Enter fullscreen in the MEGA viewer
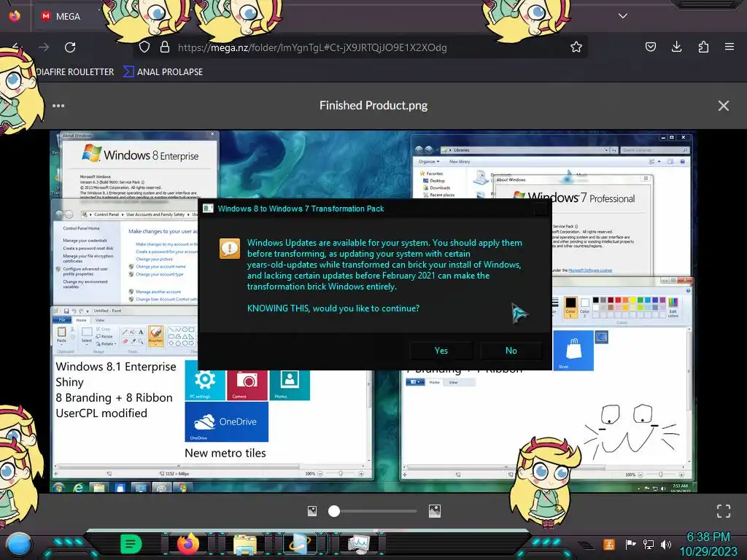747x560 pixels. (723, 511)
